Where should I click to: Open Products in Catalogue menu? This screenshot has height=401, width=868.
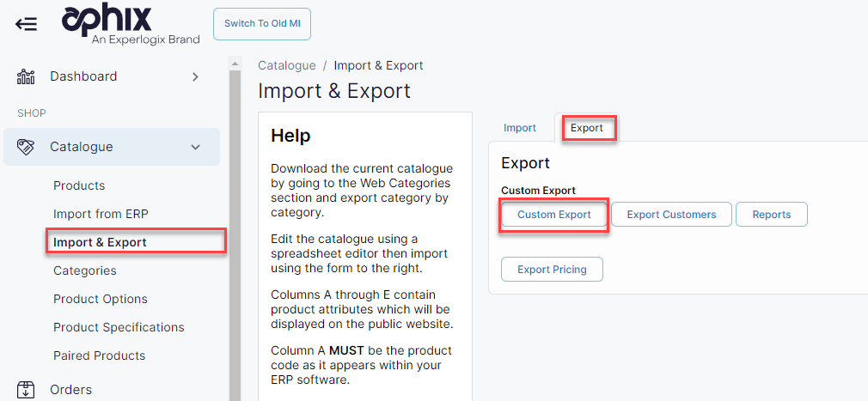click(x=79, y=185)
